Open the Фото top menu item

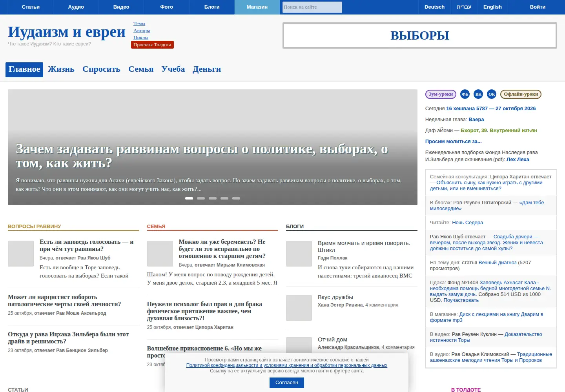(167, 7)
